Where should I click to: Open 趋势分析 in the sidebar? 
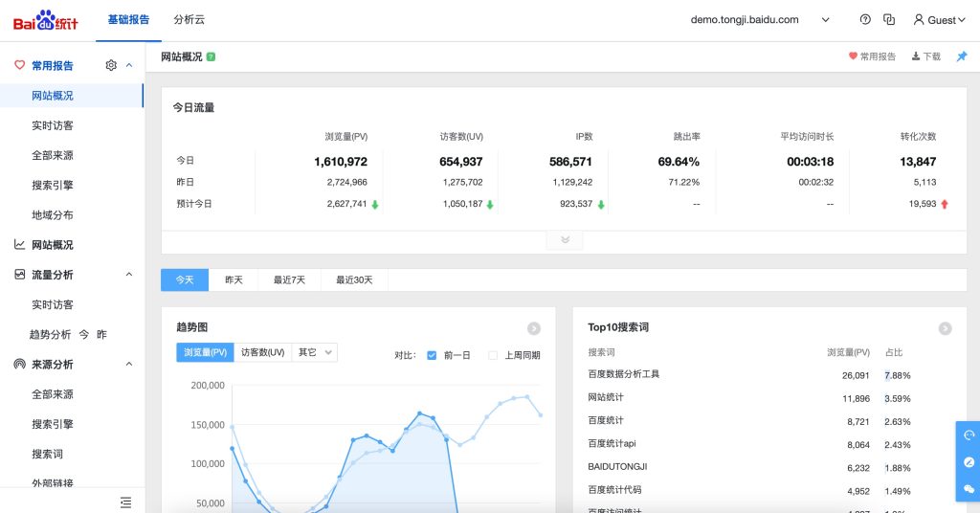50,334
